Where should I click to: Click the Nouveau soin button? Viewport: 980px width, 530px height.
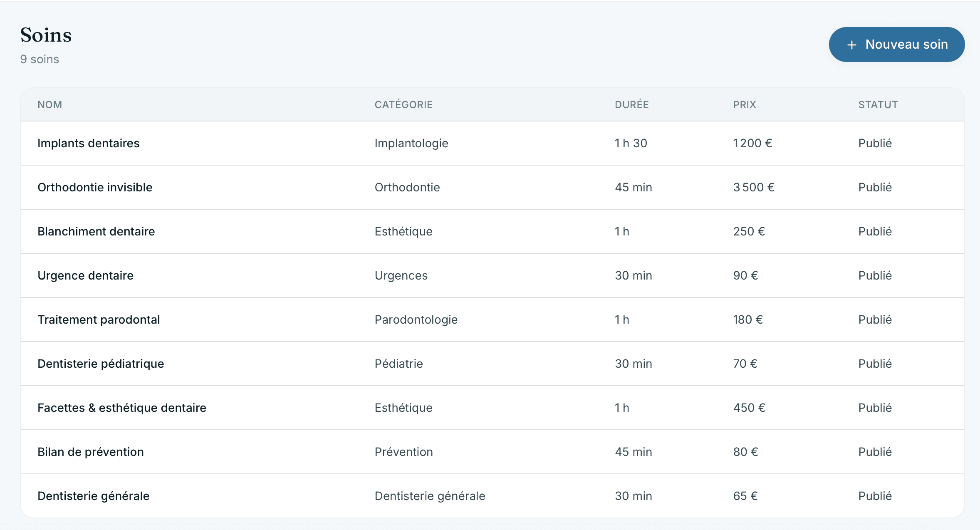(x=896, y=45)
